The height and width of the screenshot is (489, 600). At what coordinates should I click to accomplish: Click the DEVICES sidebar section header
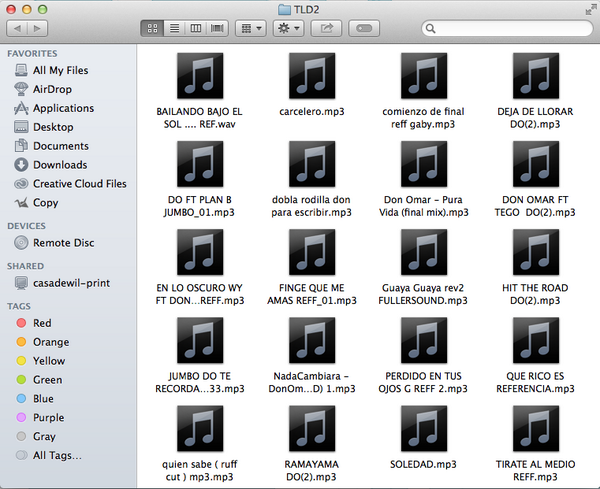point(26,226)
